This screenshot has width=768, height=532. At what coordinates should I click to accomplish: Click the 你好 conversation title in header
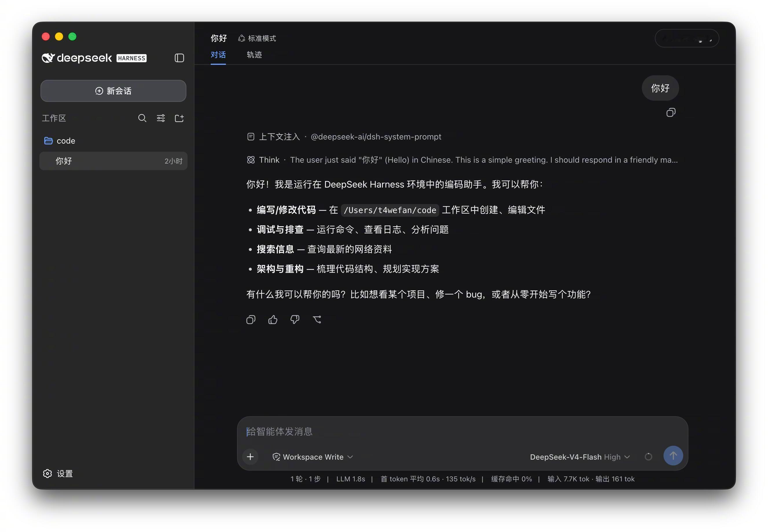tap(218, 38)
